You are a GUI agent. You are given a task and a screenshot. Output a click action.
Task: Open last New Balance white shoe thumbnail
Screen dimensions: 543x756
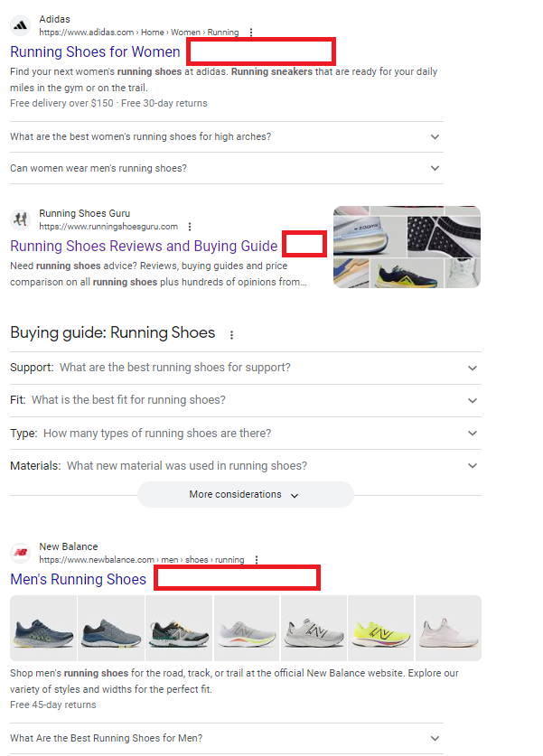(448, 629)
